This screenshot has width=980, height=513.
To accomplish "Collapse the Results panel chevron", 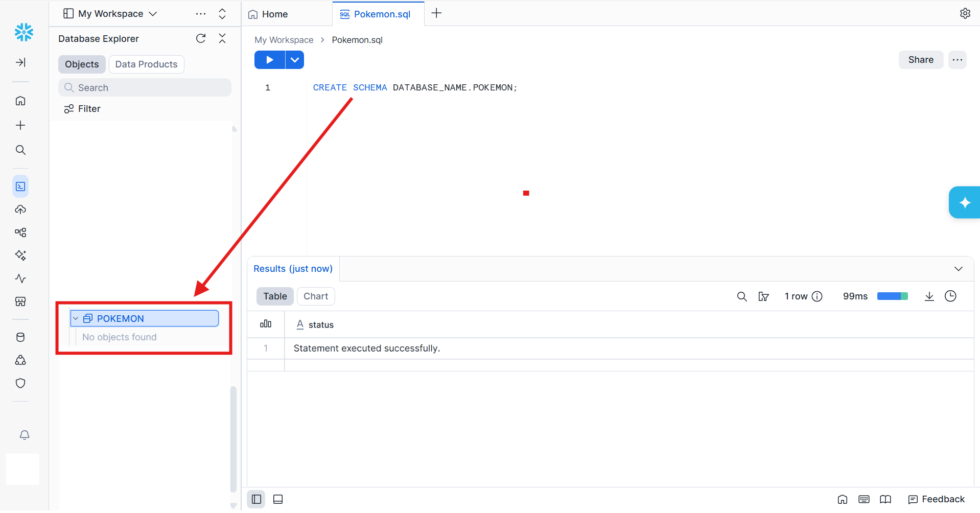I will 959,269.
